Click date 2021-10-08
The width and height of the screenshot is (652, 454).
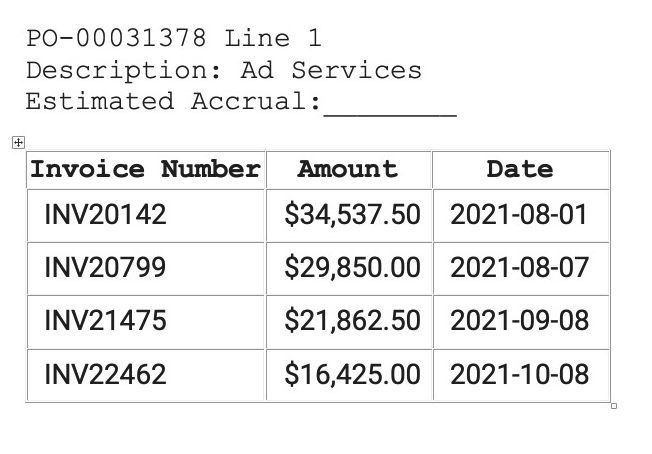click(519, 374)
